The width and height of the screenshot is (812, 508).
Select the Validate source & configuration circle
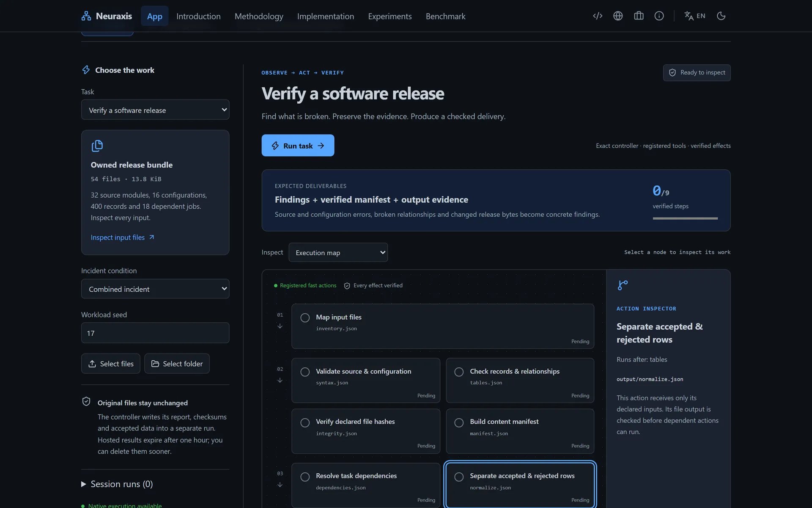click(x=305, y=372)
